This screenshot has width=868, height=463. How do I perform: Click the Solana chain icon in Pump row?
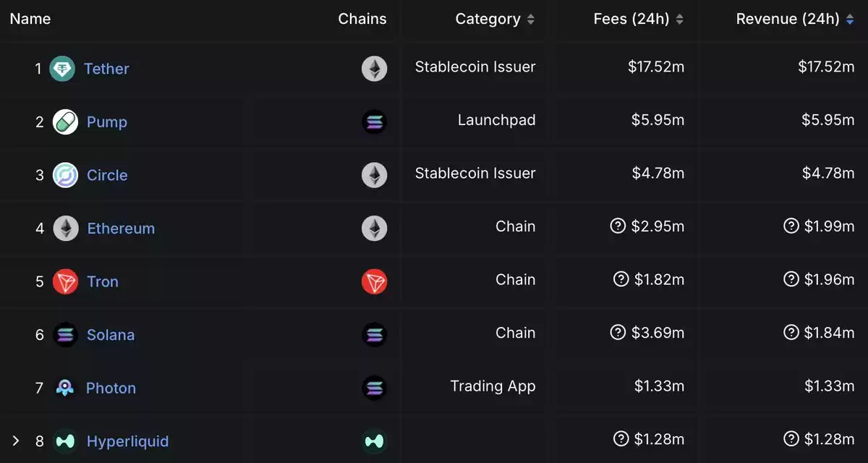point(374,122)
